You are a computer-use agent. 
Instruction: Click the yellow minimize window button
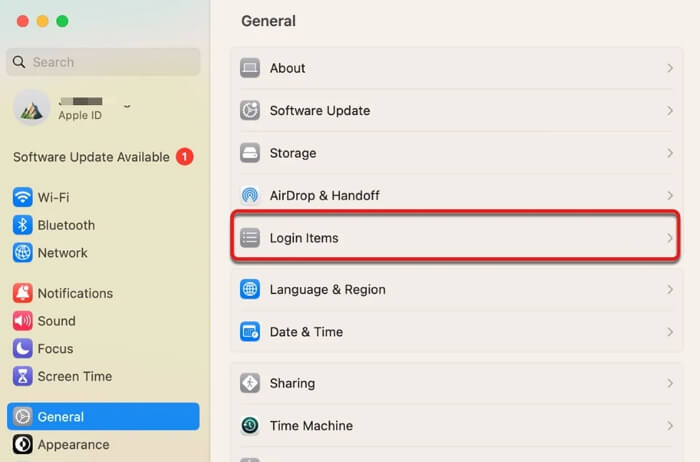[42, 21]
